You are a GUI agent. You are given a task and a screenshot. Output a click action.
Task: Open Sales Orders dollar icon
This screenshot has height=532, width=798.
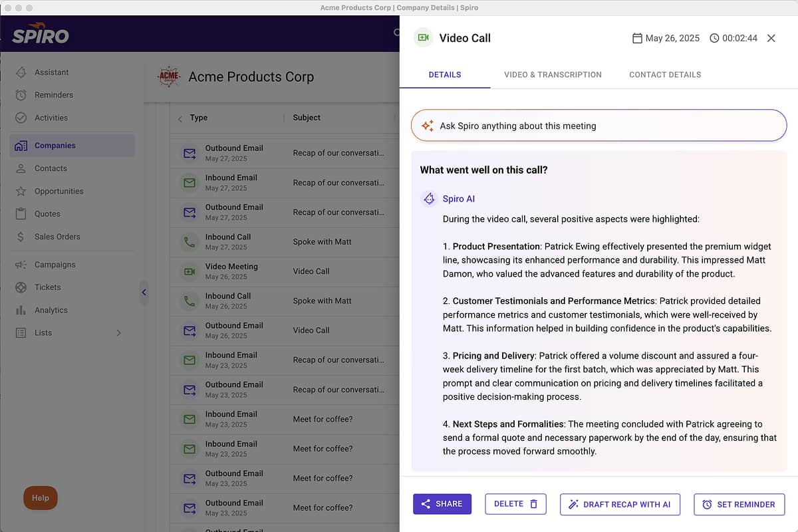point(21,237)
